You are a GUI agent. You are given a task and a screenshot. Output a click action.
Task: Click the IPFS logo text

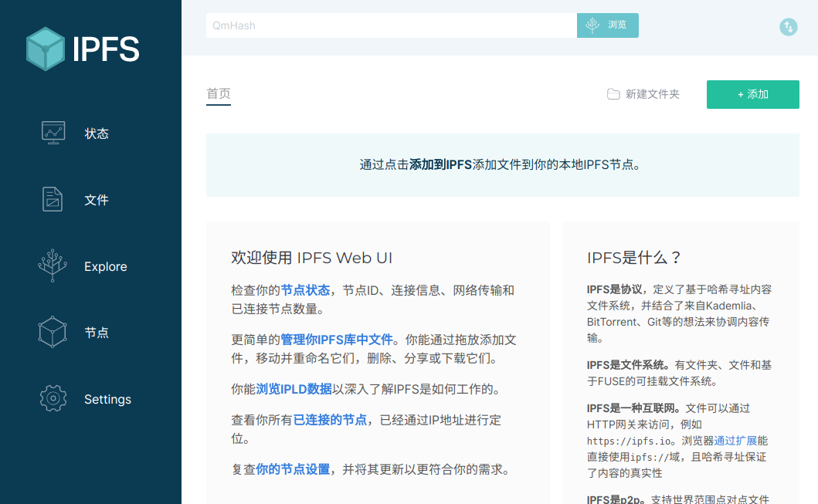coord(106,49)
